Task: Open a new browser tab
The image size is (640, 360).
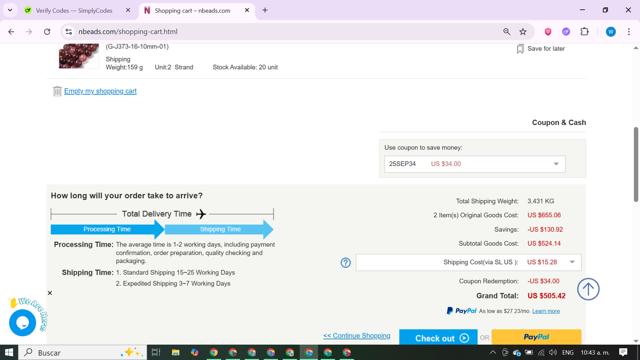Action: [x=265, y=10]
